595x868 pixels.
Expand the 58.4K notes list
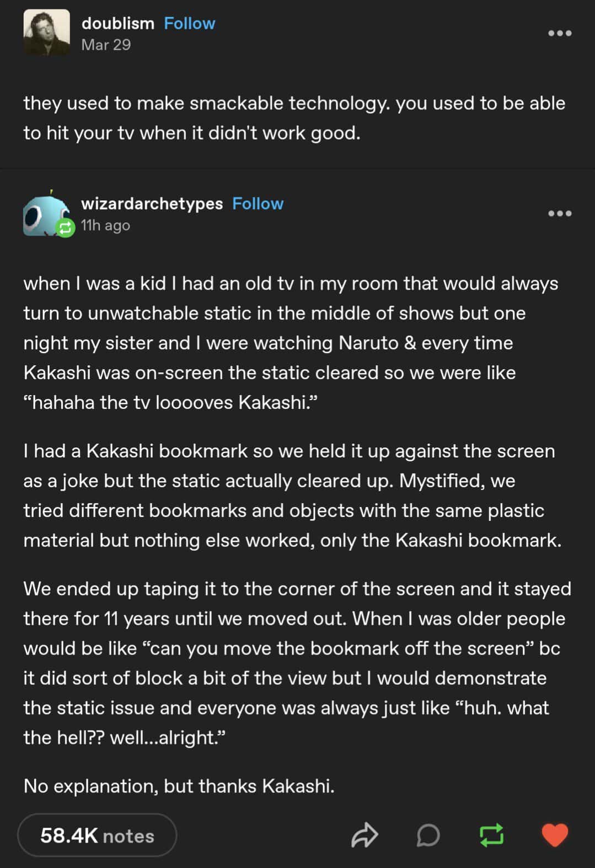point(97,835)
